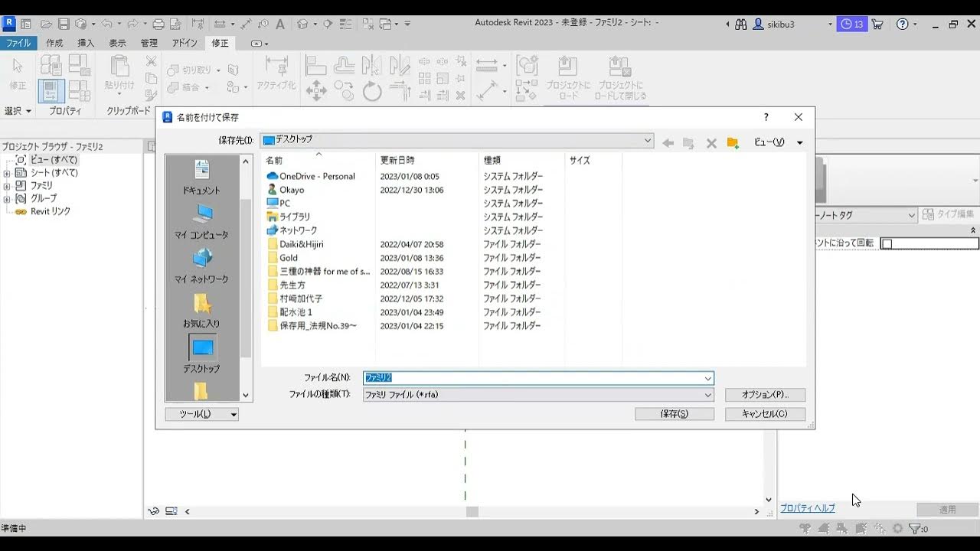Open the save location dropdown
Image resolution: width=980 pixels, height=551 pixels.
click(x=648, y=141)
